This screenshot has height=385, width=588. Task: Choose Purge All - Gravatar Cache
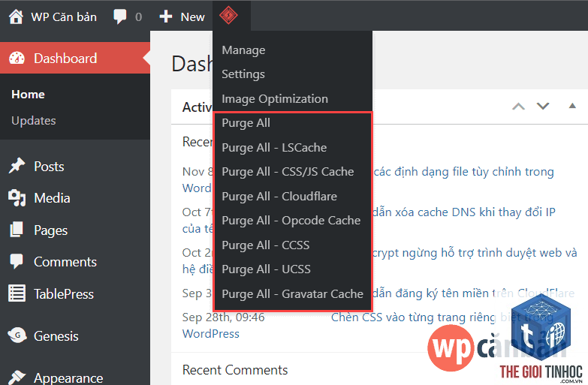pyautogui.click(x=293, y=294)
